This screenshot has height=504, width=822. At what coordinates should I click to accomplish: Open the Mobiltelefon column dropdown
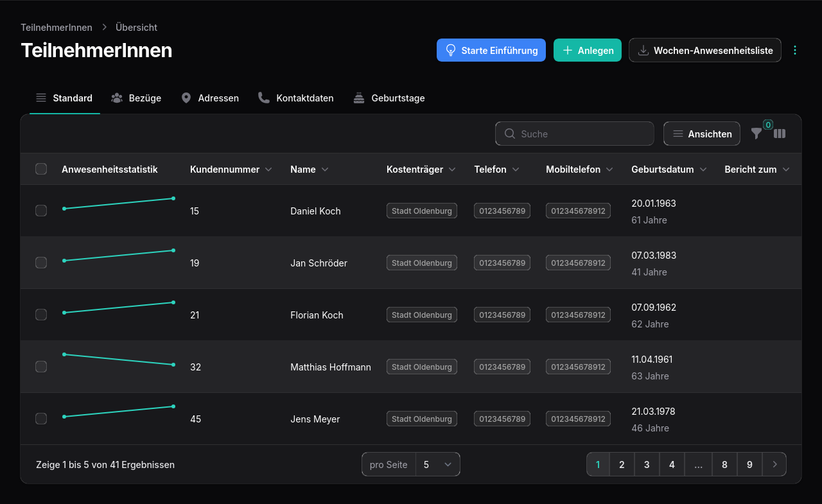(x=609, y=169)
